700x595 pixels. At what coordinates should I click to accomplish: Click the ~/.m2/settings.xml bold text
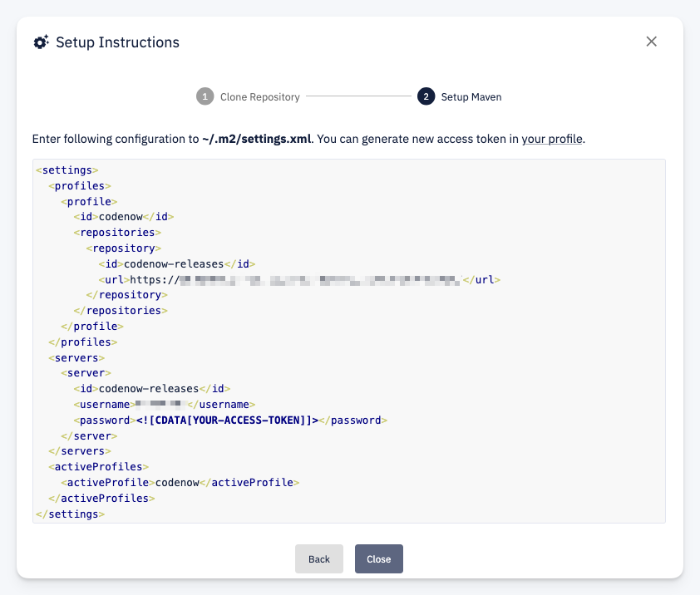click(256, 139)
